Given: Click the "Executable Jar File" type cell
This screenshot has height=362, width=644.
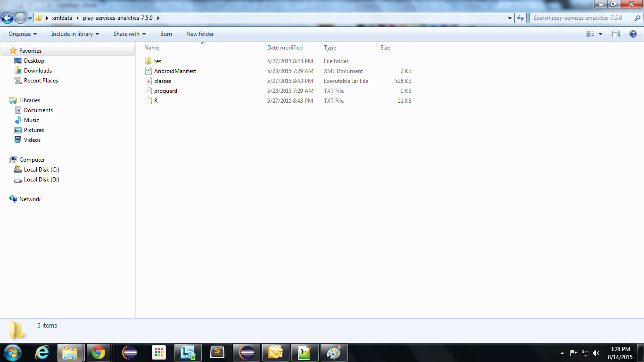Looking at the screenshot, I should tap(346, 81).
